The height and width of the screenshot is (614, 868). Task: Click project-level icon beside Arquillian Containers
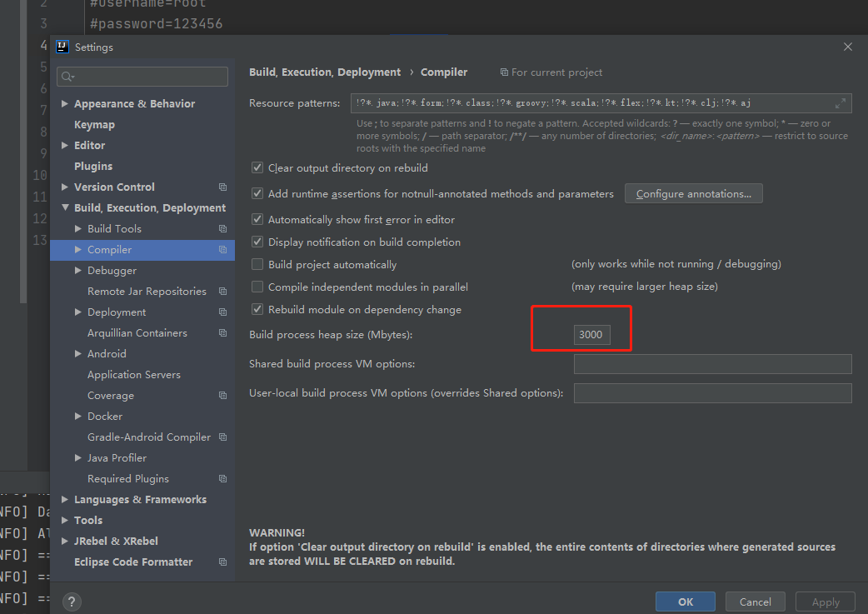tap(222, 332)
